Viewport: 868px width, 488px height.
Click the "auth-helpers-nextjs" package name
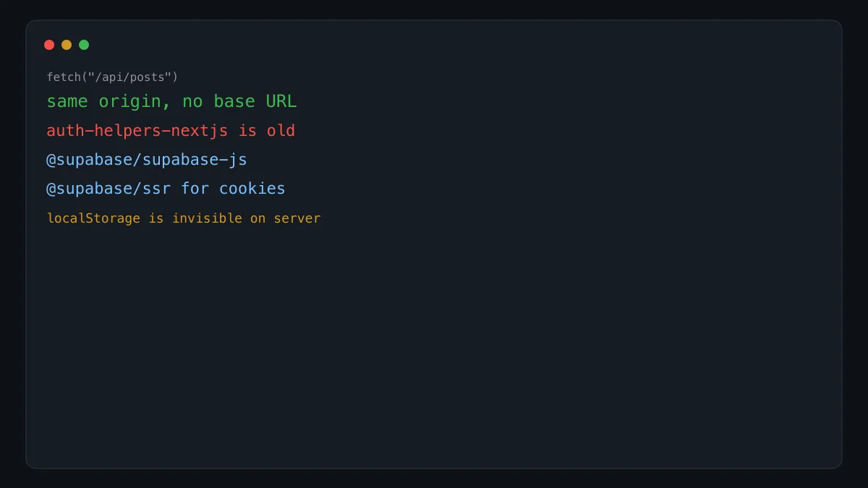pyautogui.click(x=137, y=131)
